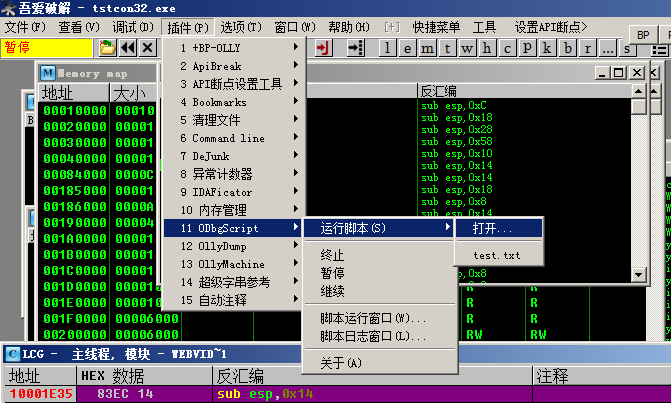Open file icon in toolbar
The image size is (671, 403).
click(x=107, y=47)
